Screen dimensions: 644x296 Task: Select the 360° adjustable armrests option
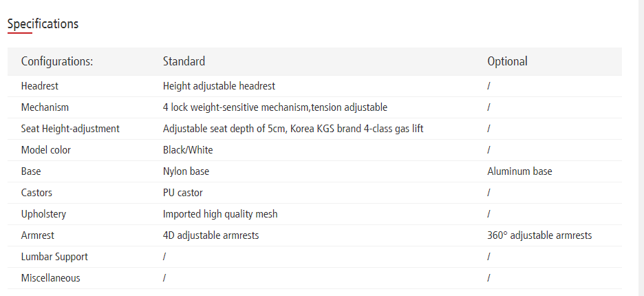[x=539, y=235]
